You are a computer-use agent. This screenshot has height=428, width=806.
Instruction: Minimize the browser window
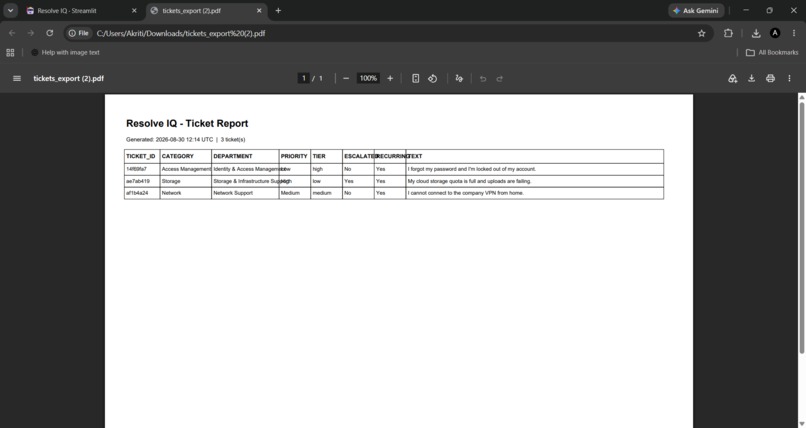pyautogui.click(x=746, y=10)
